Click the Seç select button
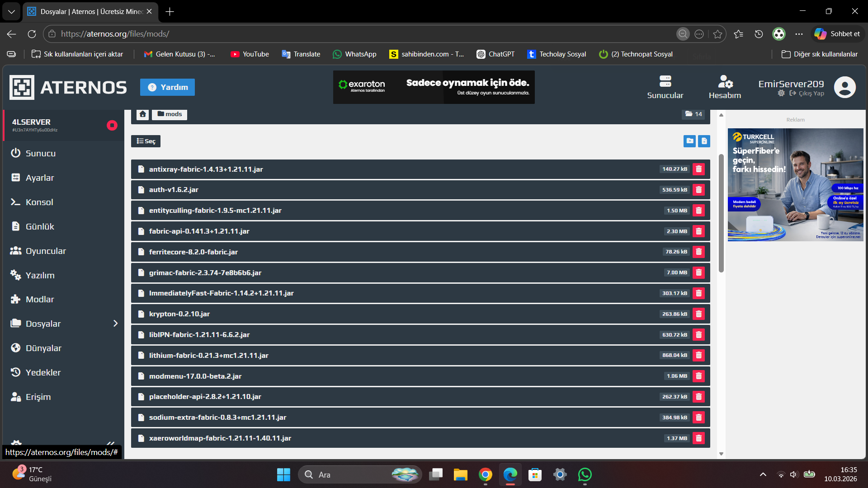The height and width of the screenshot is (488, 868). [146, 141]
